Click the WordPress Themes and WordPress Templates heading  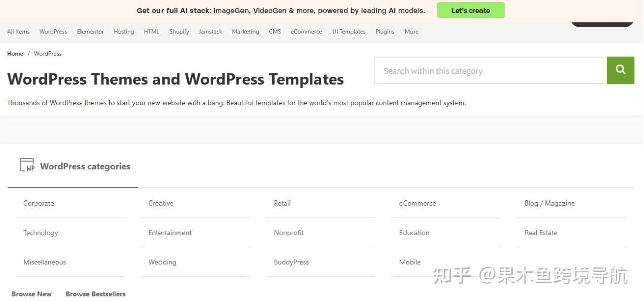click(175, 79)
